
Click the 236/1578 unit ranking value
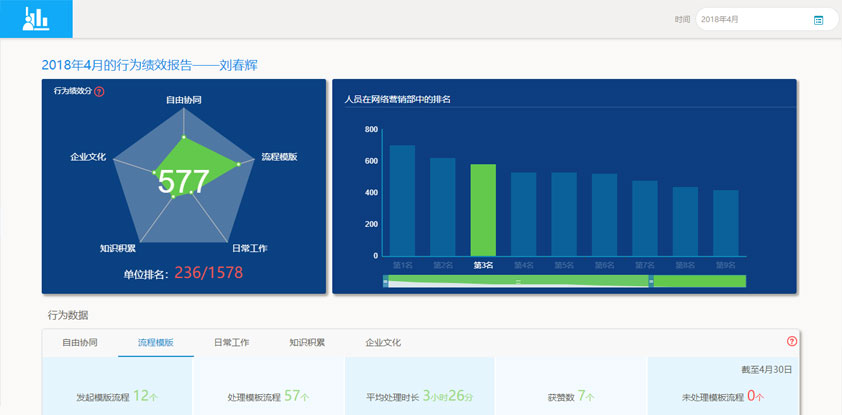pyautogui.click(x=209, y=273)
